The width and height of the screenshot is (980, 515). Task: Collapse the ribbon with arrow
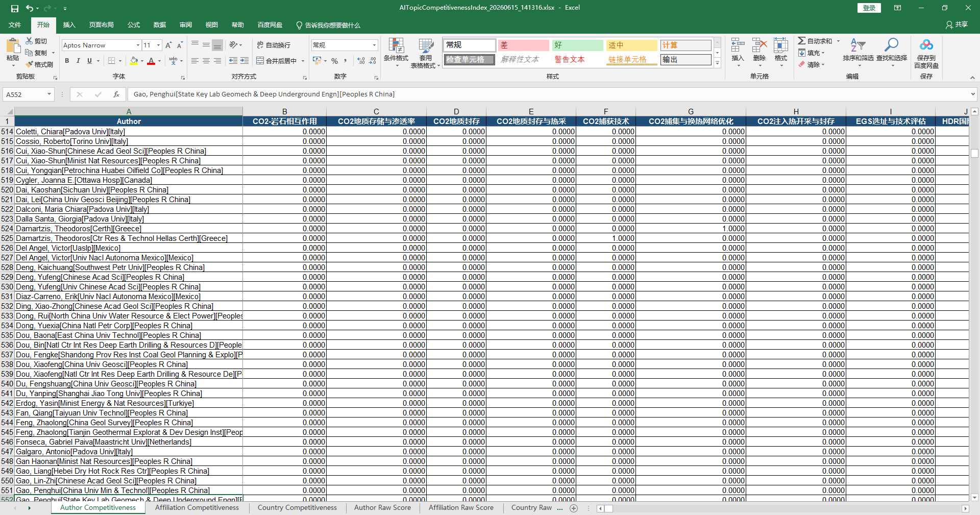pos(972,78)
